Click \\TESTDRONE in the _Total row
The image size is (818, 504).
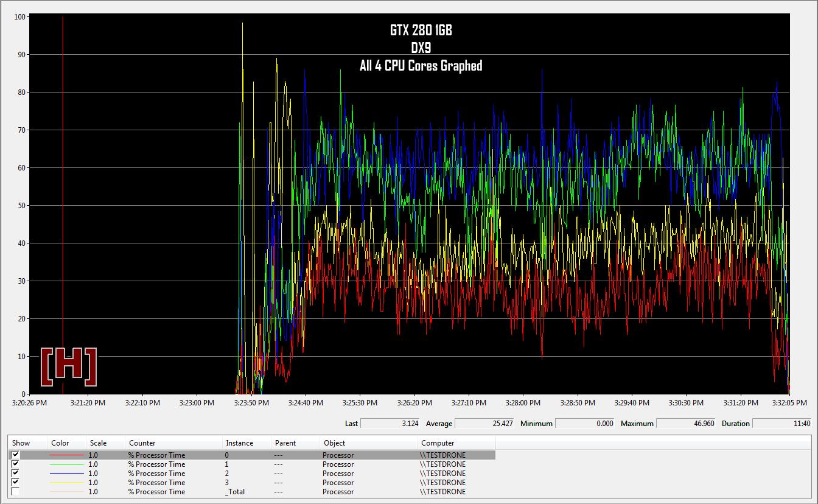tap(443, 491)
